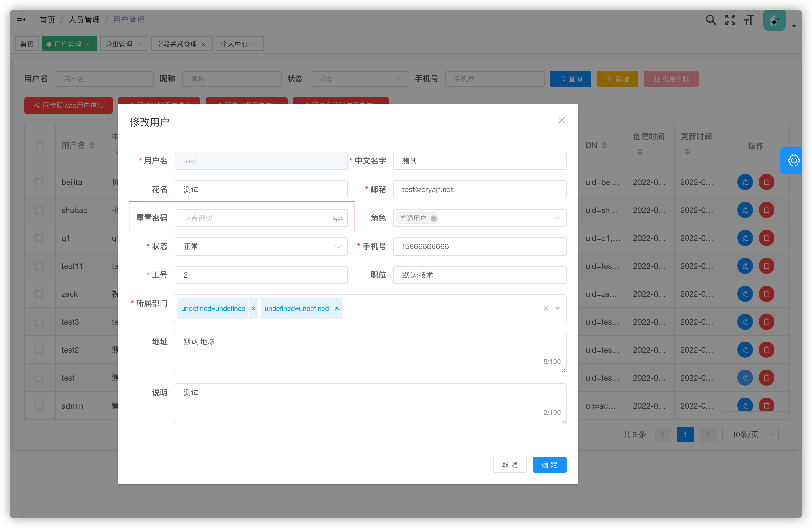Check the shubao row checkbox
Image resolution: width=812 pixels, height=528 pixels.
pyautogui.click(x=39, y=210)
